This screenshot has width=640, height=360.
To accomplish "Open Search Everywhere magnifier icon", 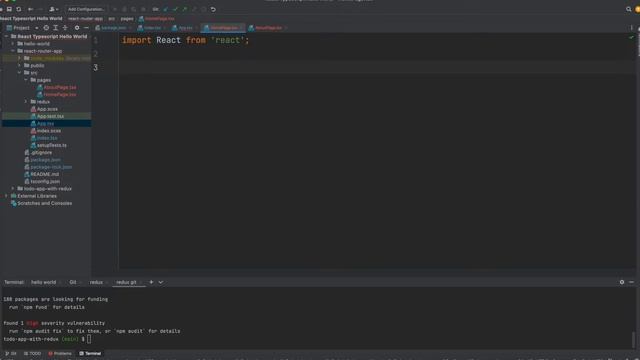I will (629, 9).
